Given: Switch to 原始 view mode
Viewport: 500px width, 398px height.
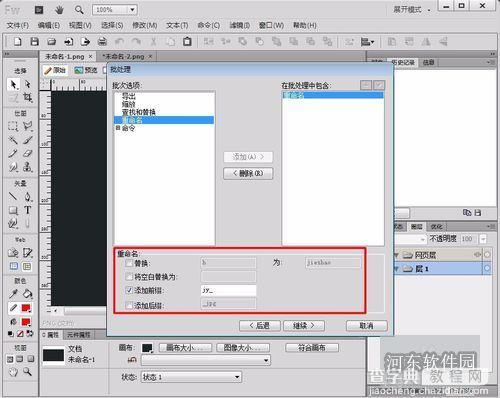Looking at the screenshot, I should click(x=55, y=70).
